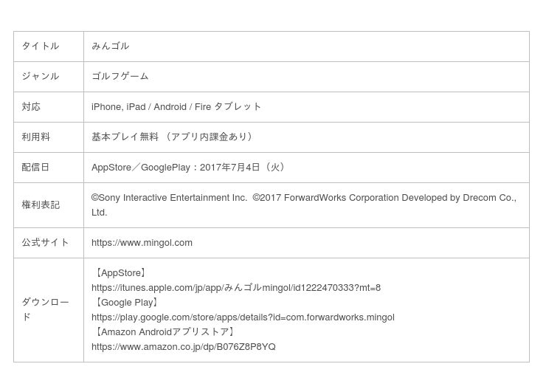546x392 pixels.
Task: Open the mingol.com official site link
Action: click(142, 243)
